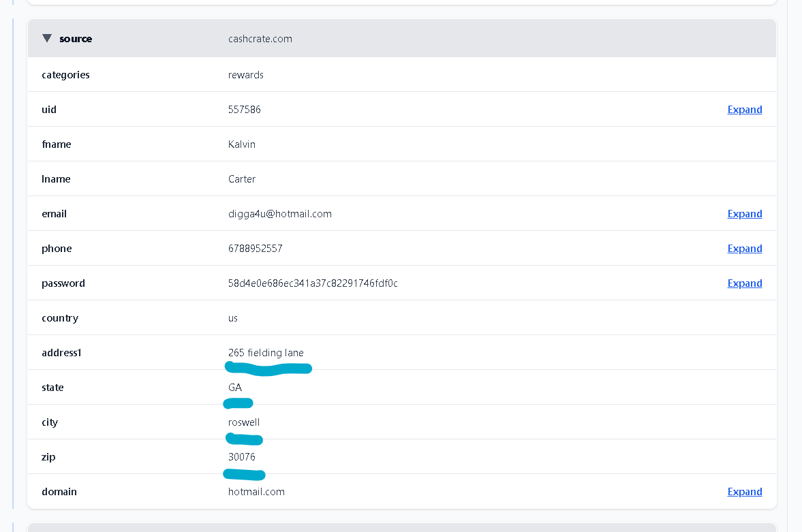802x532 pixels.
Task: Expand the password row
Action: (744, 283)
